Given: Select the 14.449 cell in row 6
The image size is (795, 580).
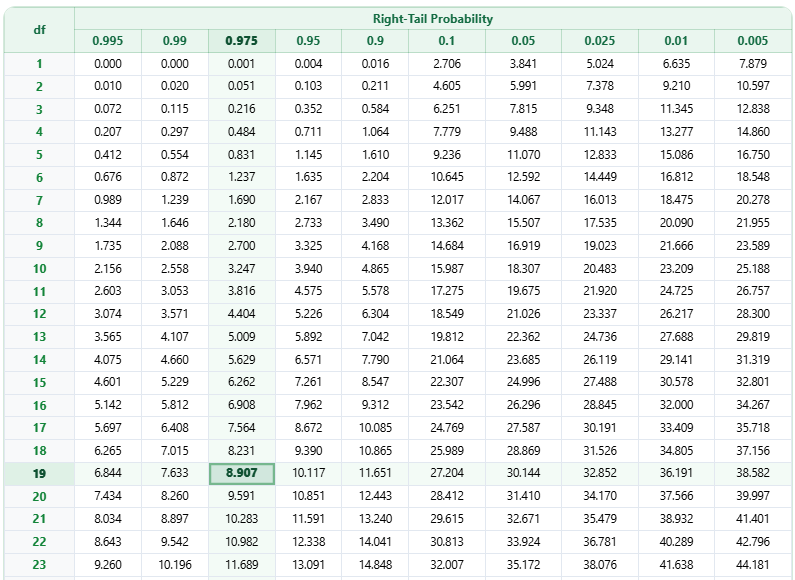Looking at the screenshot, I should point(600,177).
